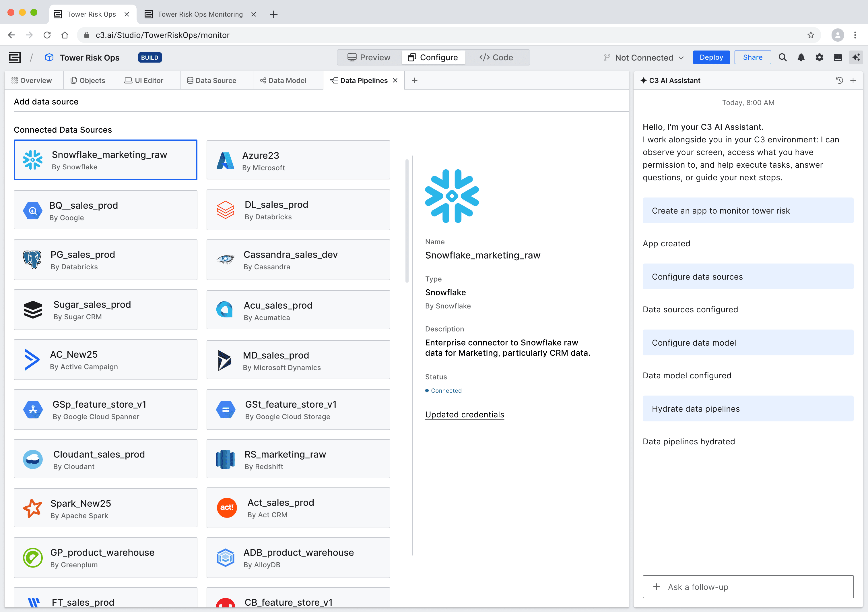Add a new editor tab with plus
Viewport: 868px width, 612px height.
coord(415,80)
